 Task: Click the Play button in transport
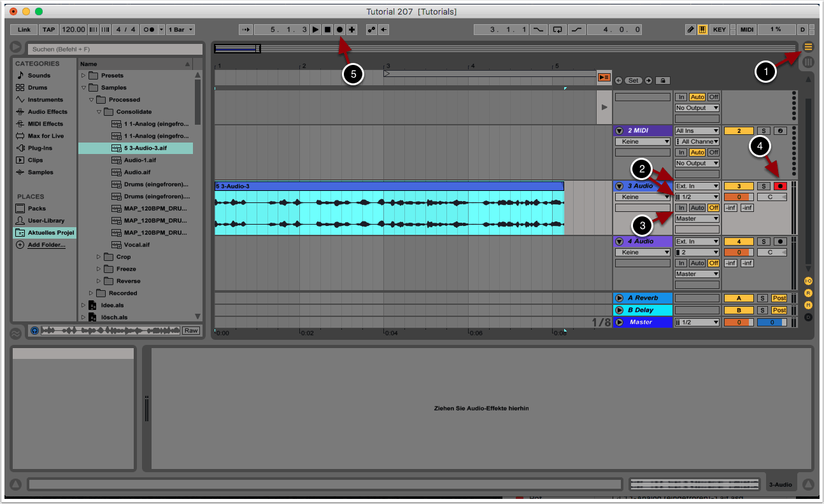pos(315,30)
